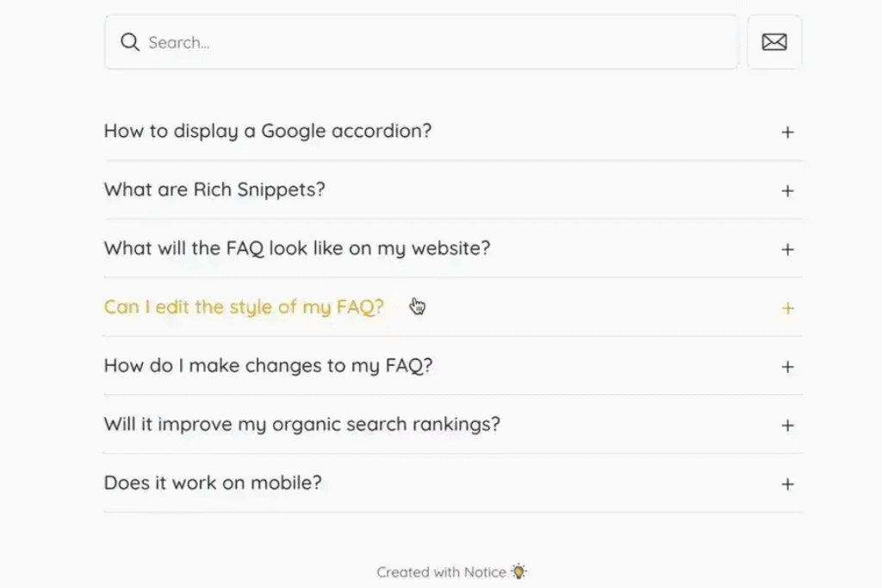Screen dimensions: 882x588
Task: Click into the Search input field
Action: [x=421, y=42]
